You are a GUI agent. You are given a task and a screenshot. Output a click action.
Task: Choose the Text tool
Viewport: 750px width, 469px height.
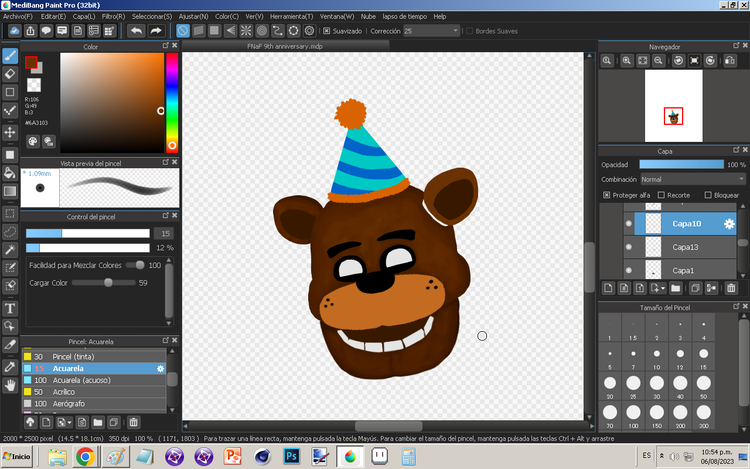click(x=10, y=307)
